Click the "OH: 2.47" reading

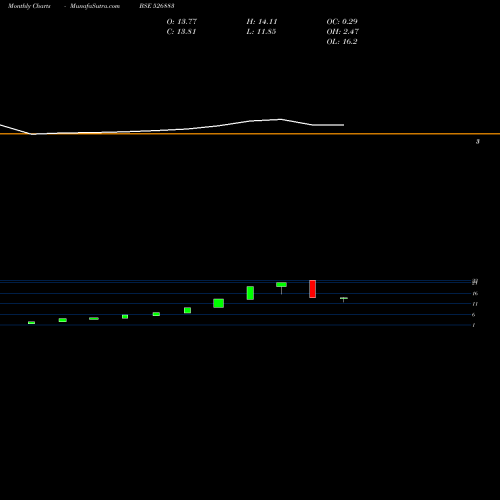click(343, 32)
